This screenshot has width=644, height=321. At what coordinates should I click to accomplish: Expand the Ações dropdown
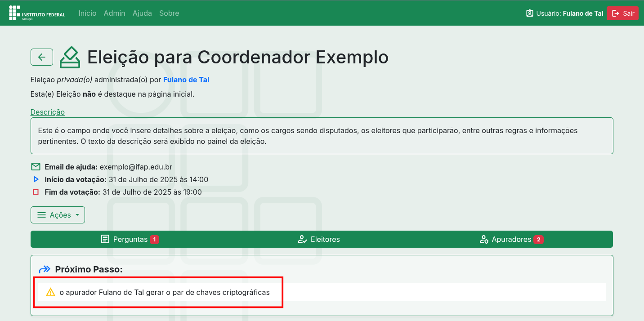58,215
